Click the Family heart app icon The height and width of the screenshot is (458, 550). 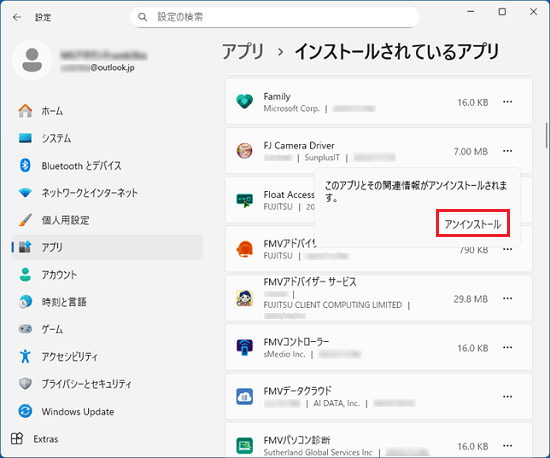pyautogui.click(x=244, y=102)
